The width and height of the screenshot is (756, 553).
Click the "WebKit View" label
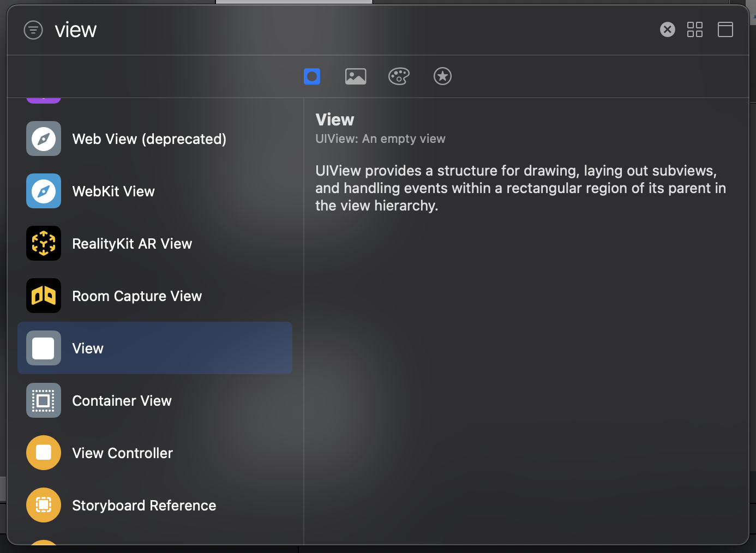click(113, 191)
